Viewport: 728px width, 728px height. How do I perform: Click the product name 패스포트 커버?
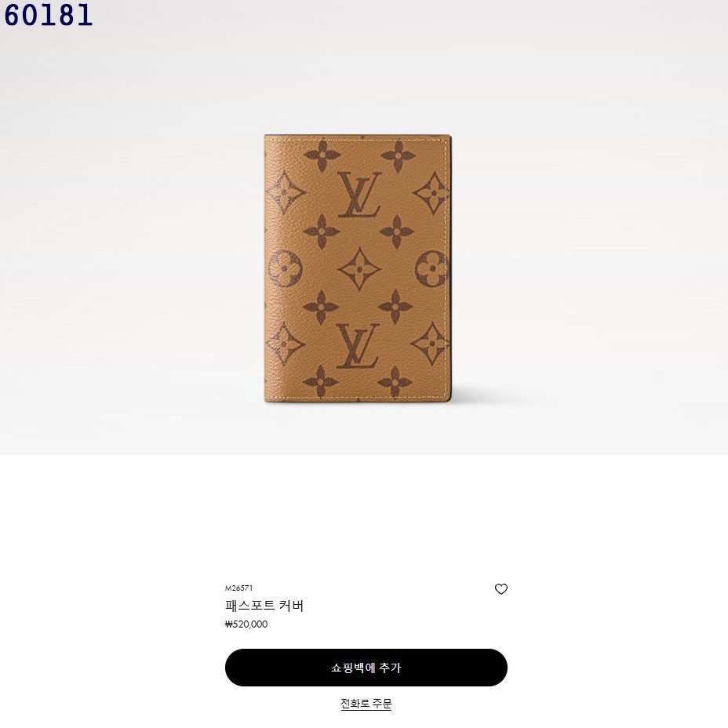[264, 606]
